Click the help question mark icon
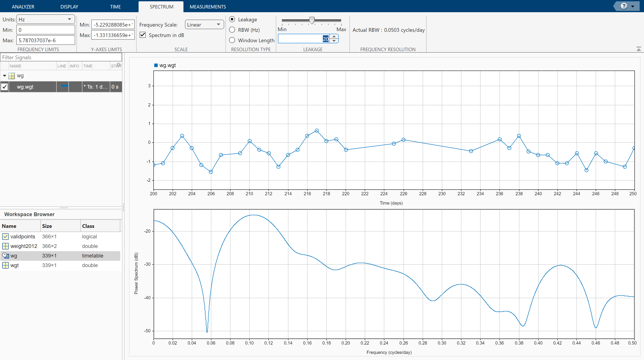Viewport: 644px width, 360px height. 624,6
